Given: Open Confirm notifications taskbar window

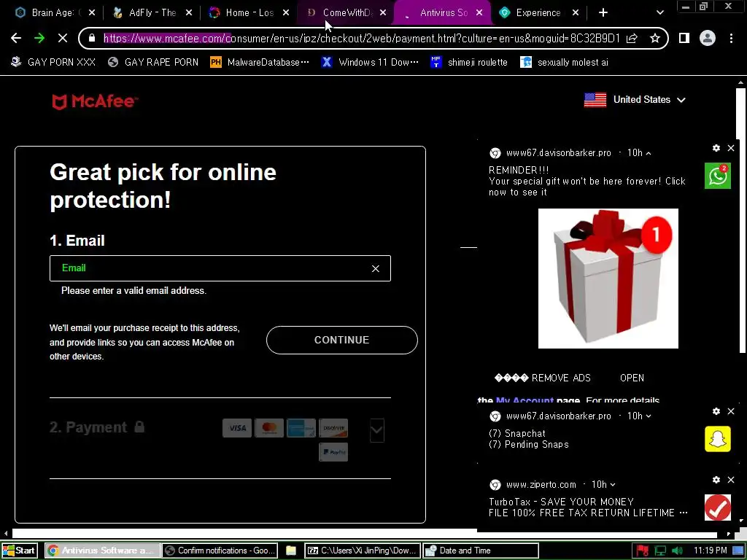Looking at the screenshot, I should click(220, 551).
